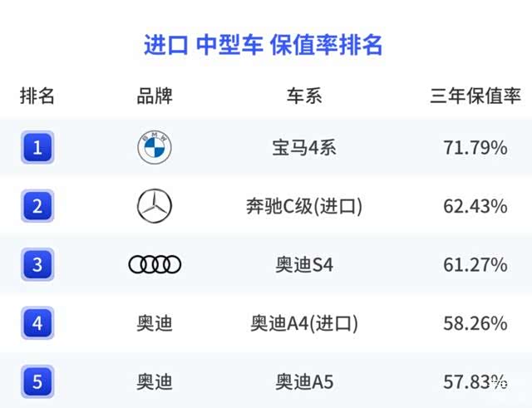Select the rank 1 badge
Screen dimensions: 532x408
point(37,147)
